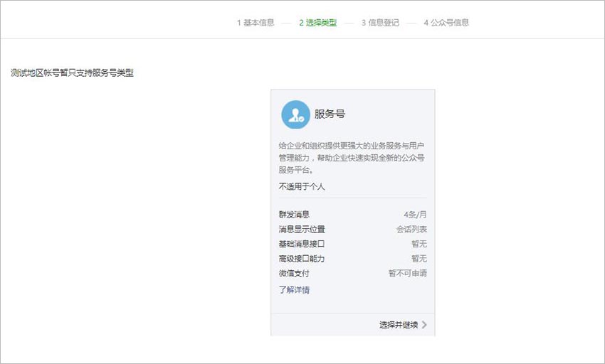Click the blue 服务号 account icon
605x364 pixels.
coord(295,114)
